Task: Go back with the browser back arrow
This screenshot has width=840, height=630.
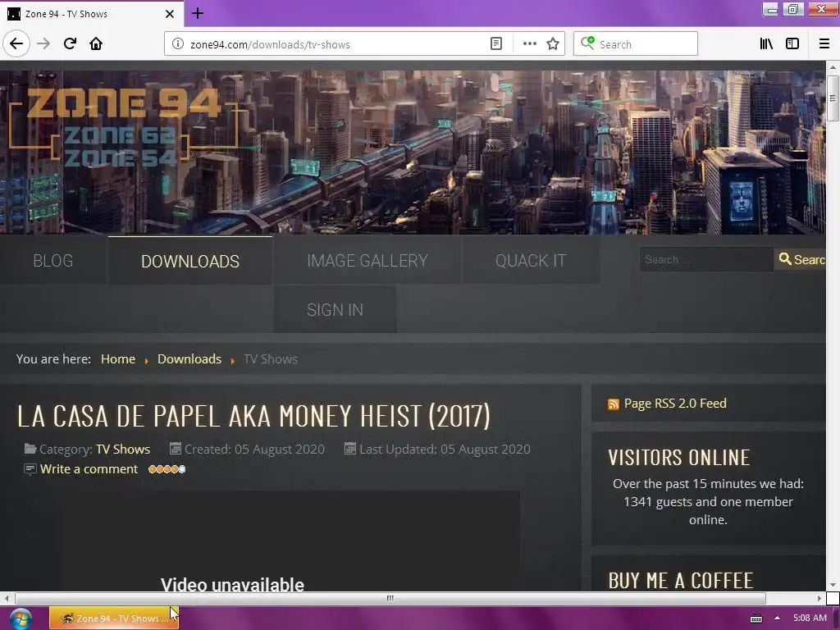Action: tap(16, 44)
